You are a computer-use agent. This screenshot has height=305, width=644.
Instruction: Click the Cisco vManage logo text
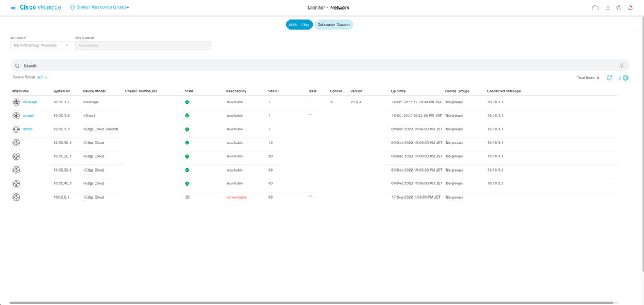coord(40,7)
